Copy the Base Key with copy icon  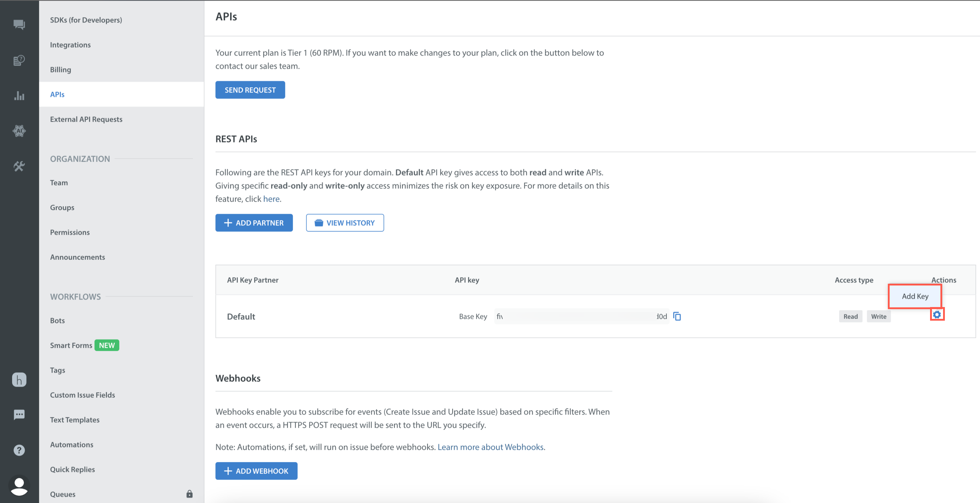point(677,317)
